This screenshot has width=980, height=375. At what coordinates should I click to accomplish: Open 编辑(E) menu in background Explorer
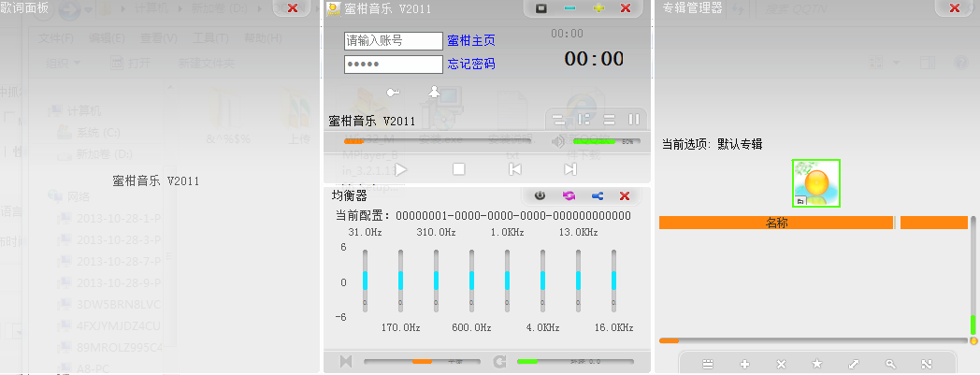(107, 38)
